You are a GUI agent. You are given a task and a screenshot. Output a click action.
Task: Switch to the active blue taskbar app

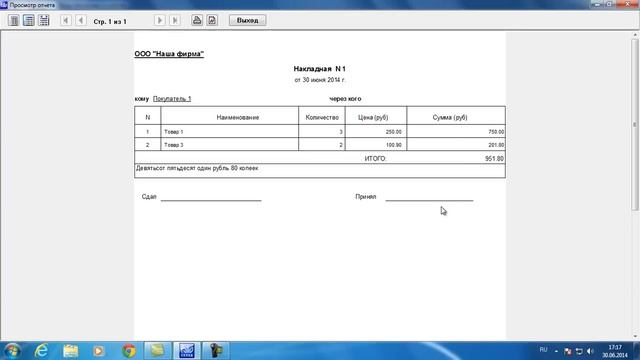point(187,351)
